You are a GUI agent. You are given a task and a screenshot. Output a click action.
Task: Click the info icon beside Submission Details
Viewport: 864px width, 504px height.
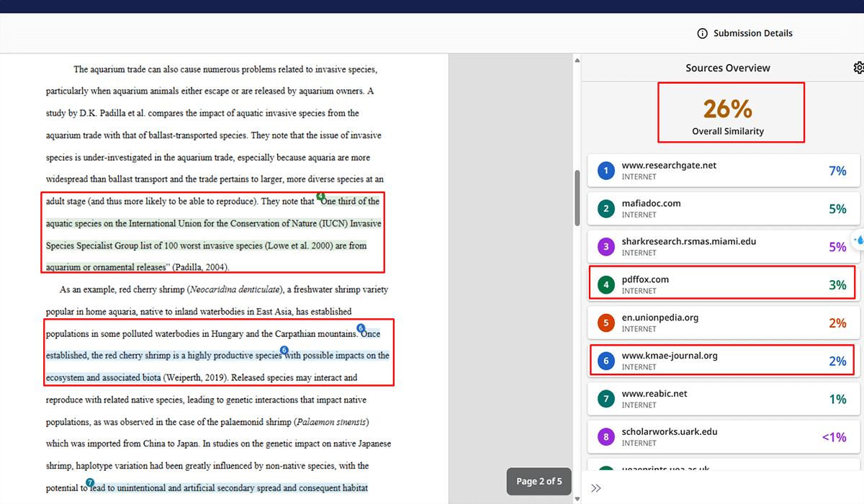point(702,34)
